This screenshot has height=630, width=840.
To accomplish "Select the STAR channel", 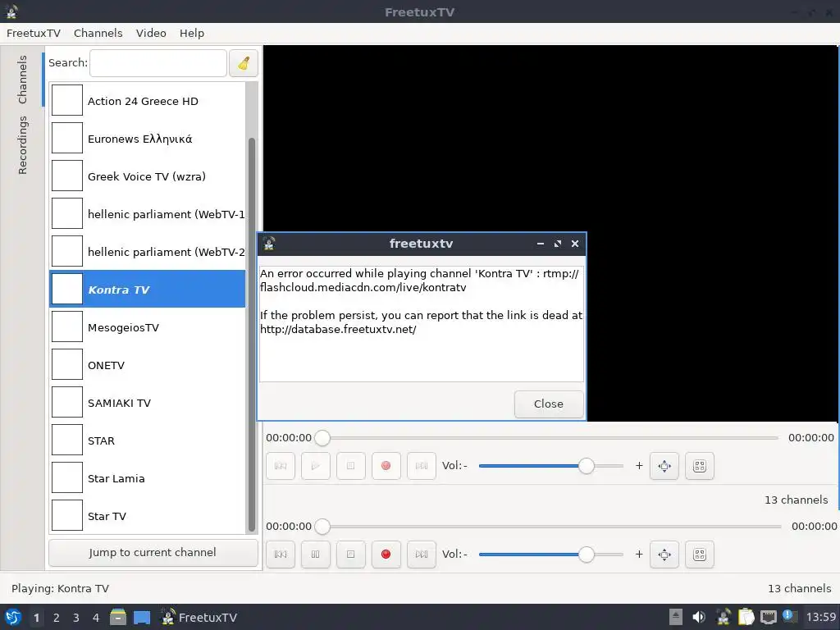I will point(148,441).
